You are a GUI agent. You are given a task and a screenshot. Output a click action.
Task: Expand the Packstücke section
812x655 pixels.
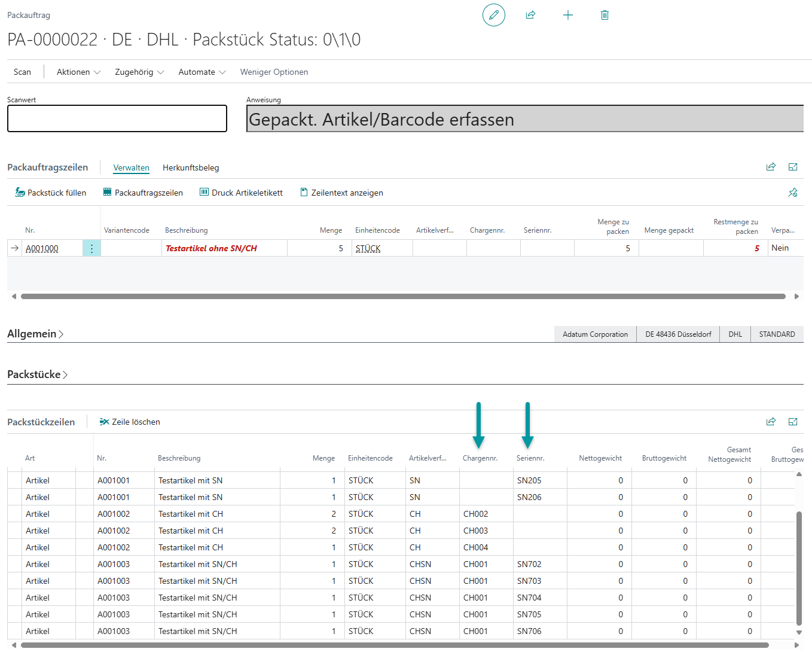pyautogui.click(x=37, y=374)
